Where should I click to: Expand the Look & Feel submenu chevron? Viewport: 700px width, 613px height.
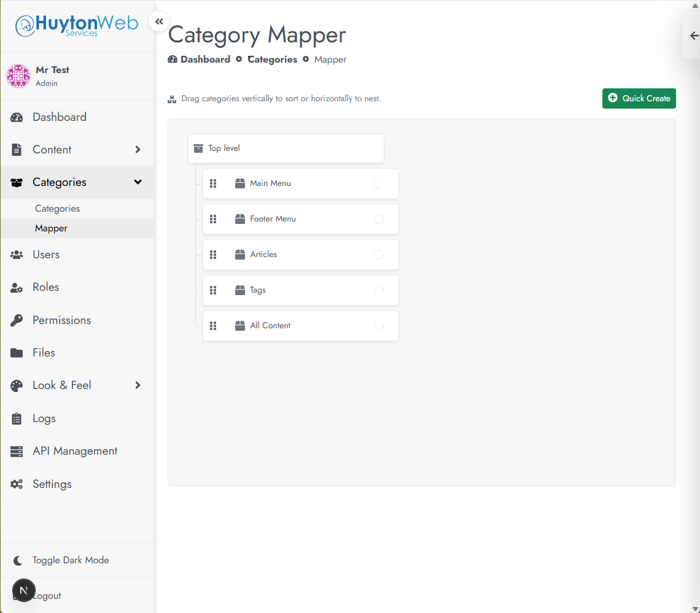(x=138, y=385)
